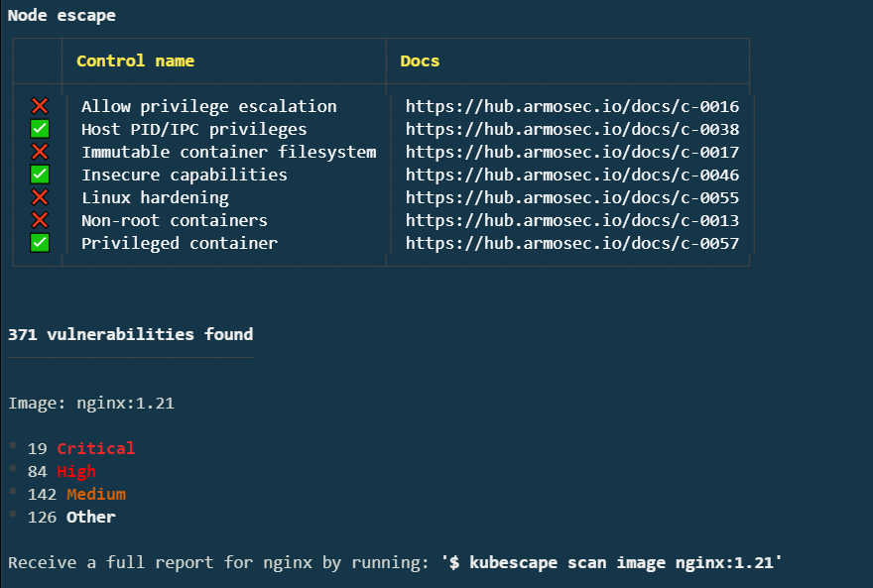Image resolution: width=873 pixels, height=588 pixels.
Task: Open the docs link ending in c-0017
Action: tap(572, 152)
